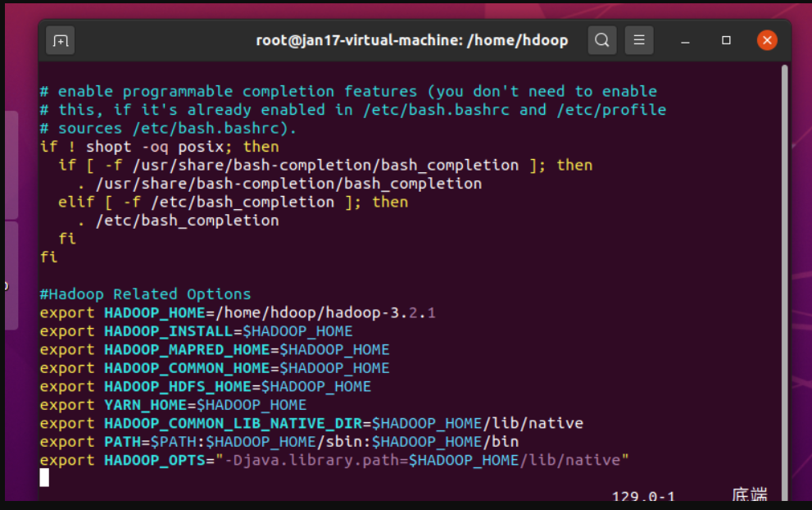This screenshot has width=812, height=510.
Task: Click the HADOOP_COMMON_HOME variable
Action: click(x=187, y=368)
